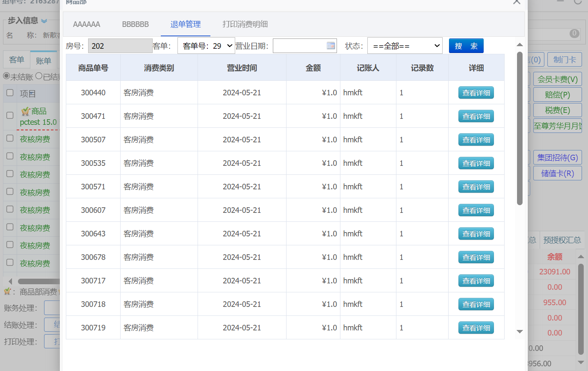Tick the checkbox for 商品 pctest 15.0 row
The width and height of the screenshot is (588, 371).
point(10,115)
